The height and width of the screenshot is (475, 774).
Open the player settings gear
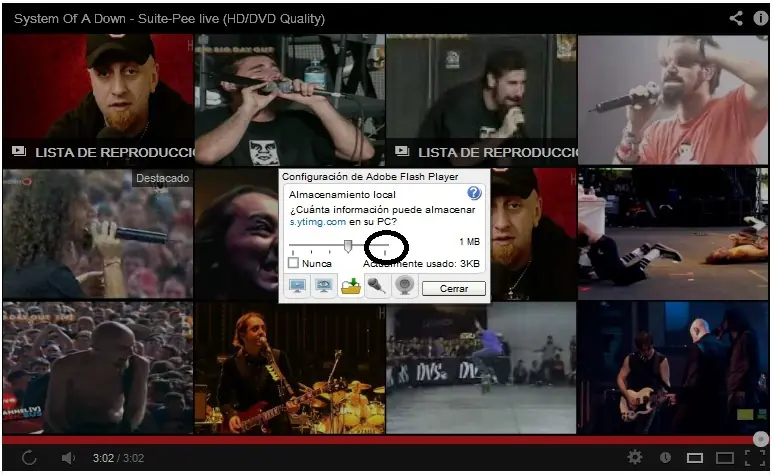click(x=635, y=457)
